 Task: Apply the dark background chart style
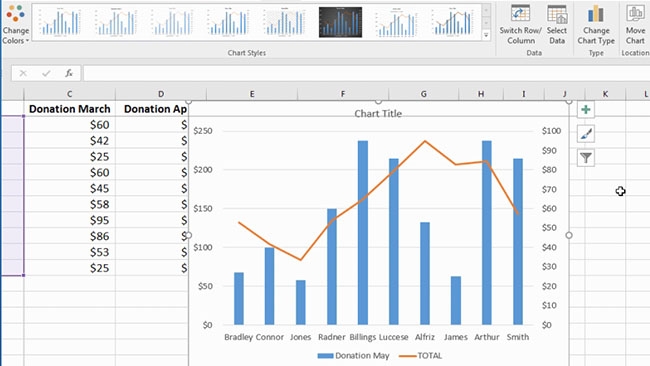click(x=340, y=22)
